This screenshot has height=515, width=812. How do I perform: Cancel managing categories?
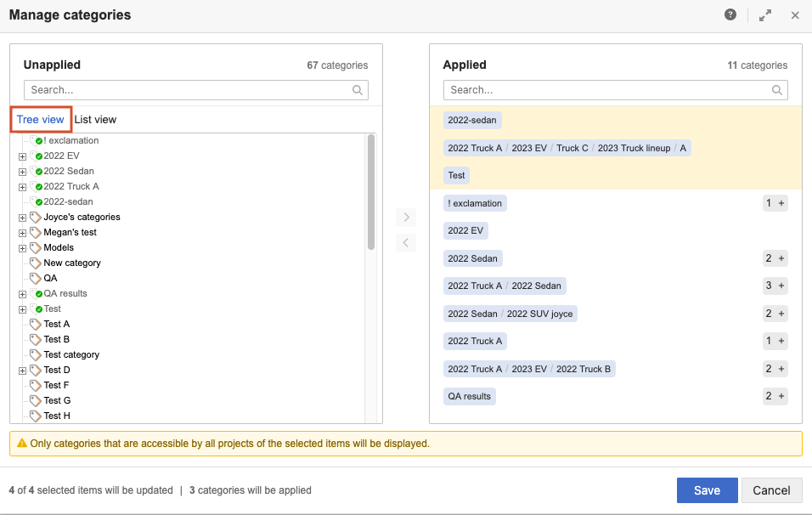point(771,490)
